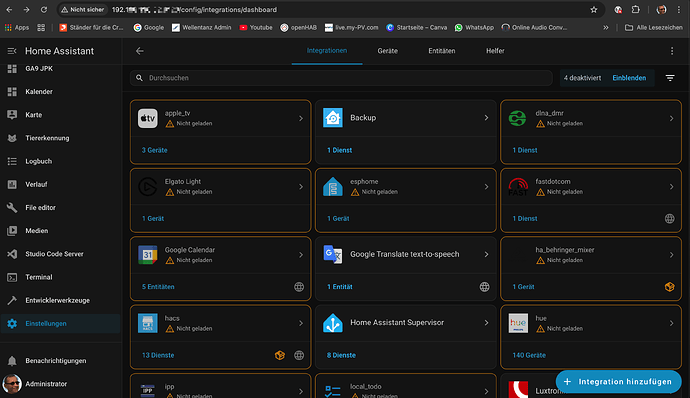
Task: Open Terminal in the sidebar
Action: (x=60, y=277)
